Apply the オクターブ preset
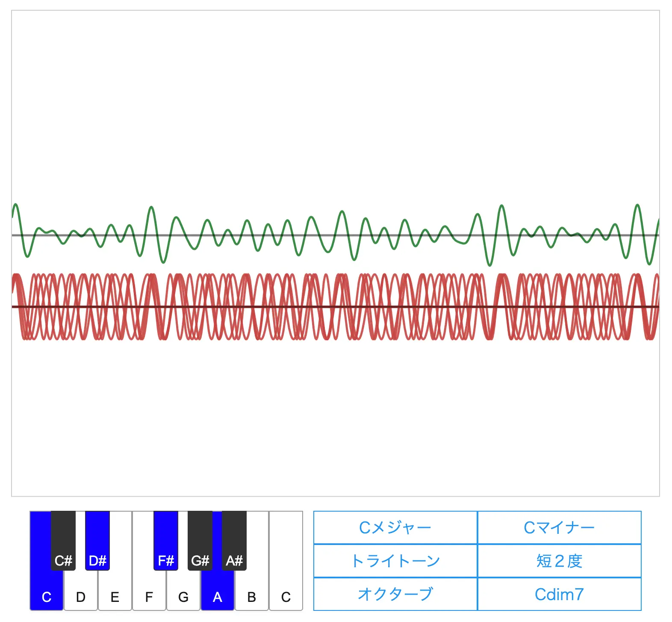This screenshot has width=672, height=622. click(x=395, y=594)
